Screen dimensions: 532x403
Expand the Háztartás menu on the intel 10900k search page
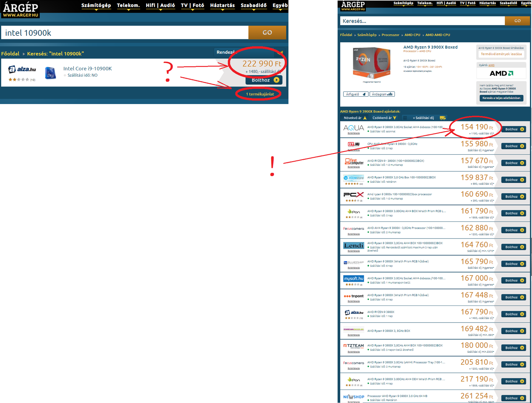222,5
